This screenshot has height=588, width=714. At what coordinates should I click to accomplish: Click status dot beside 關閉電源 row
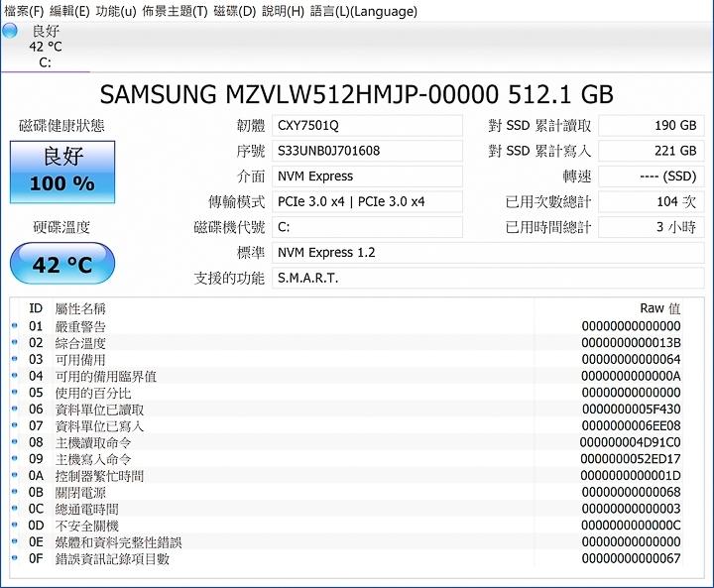click(x=15, y=493)
